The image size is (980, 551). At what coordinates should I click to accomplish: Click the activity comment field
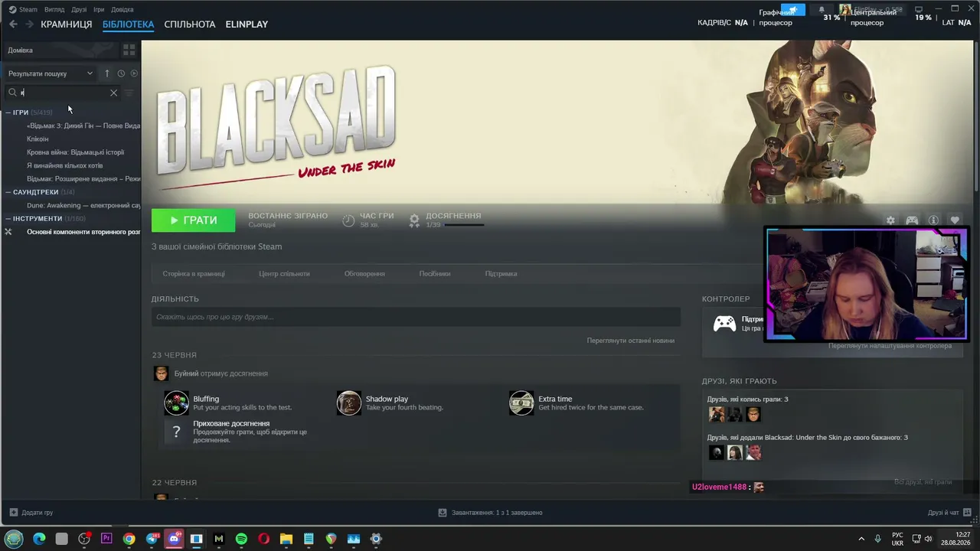click(x=416, y=317)
